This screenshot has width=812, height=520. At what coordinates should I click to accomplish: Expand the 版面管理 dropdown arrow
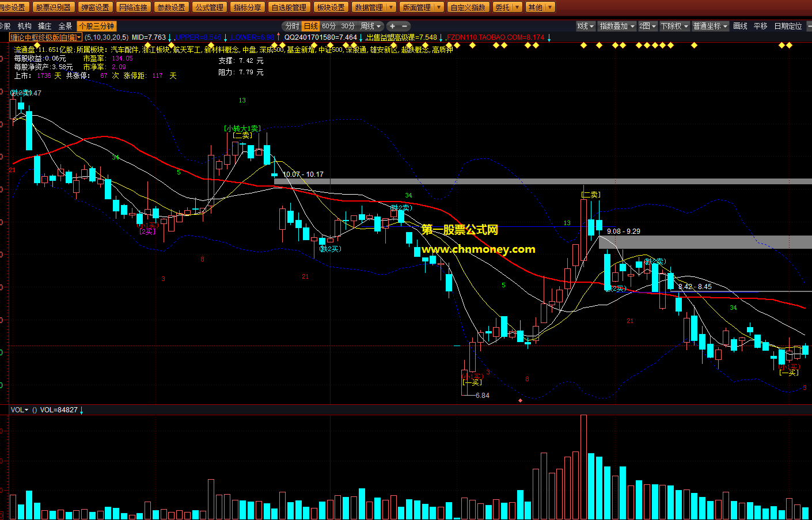439,7
